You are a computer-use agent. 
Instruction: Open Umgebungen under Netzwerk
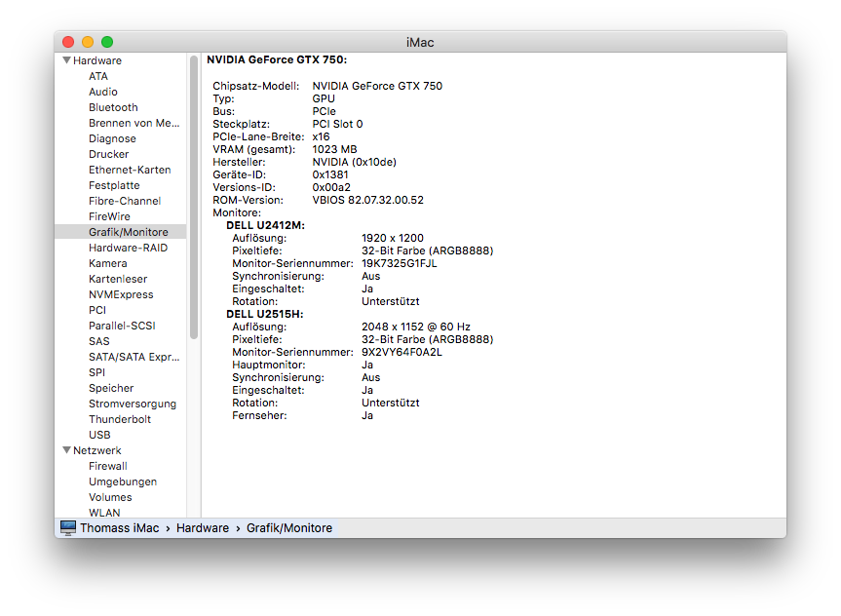pos(123,481)
